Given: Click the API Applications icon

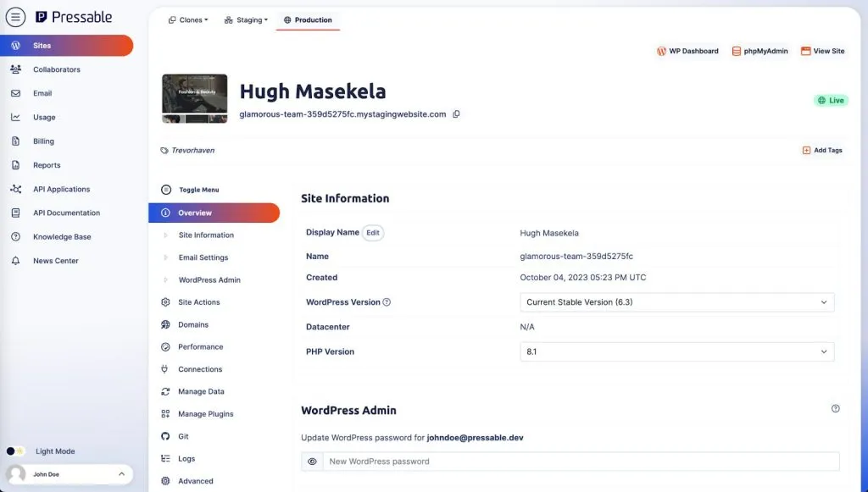Looking at the screenshot, I should [15, 189].
